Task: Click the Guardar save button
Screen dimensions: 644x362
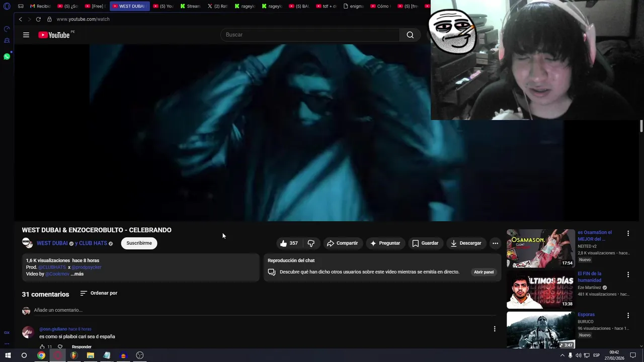Action: (426, 243)
